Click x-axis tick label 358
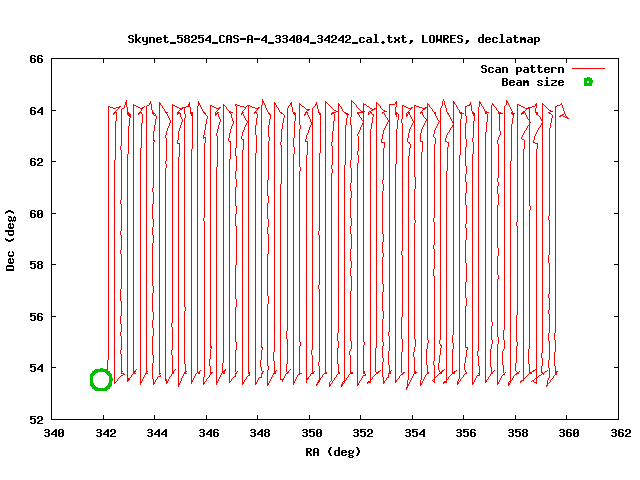Image resolution: width=640 pixels, height=480 pixels. tap(518, 433)
